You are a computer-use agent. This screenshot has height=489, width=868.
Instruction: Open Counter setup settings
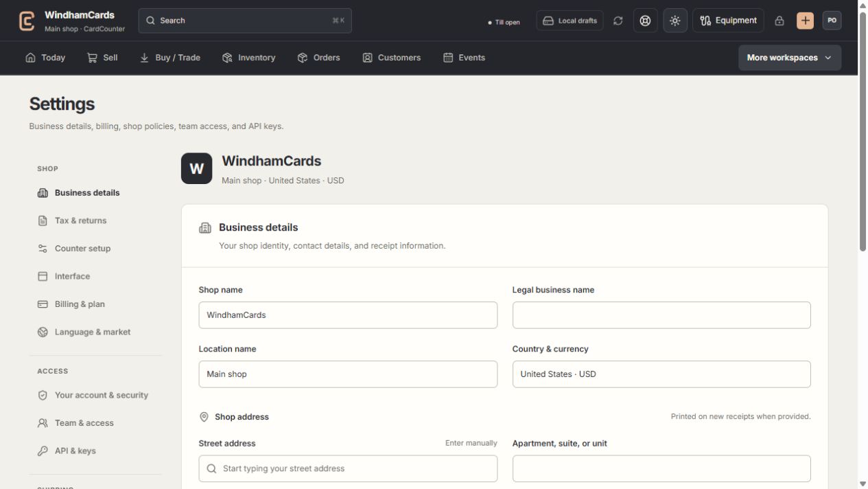(95, 249)
